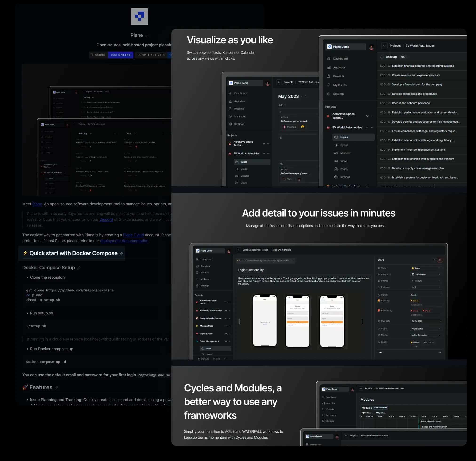
Task: Open issue ECO-163 in the Backlog list
Action: coord(423,66)
